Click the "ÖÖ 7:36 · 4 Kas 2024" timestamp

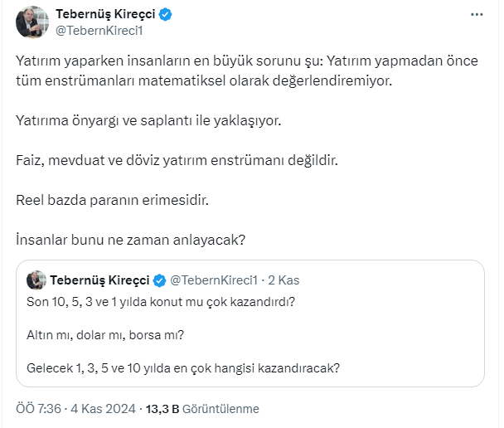pyautogui.click(x=76, y=409)
